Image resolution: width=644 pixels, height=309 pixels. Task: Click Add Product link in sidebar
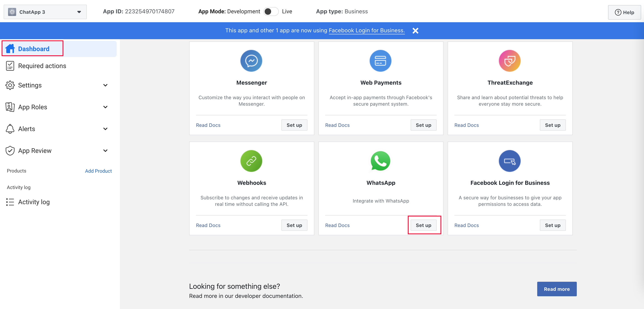98,171
